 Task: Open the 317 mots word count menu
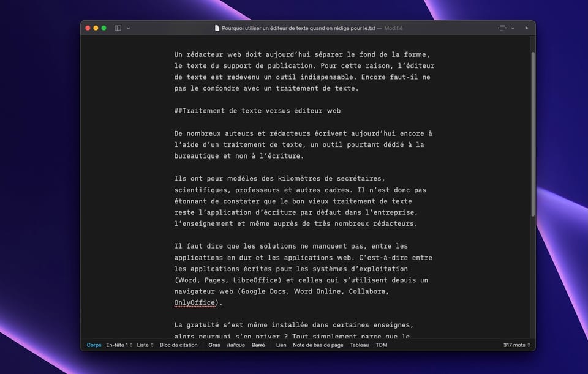[x=516, y=345]
